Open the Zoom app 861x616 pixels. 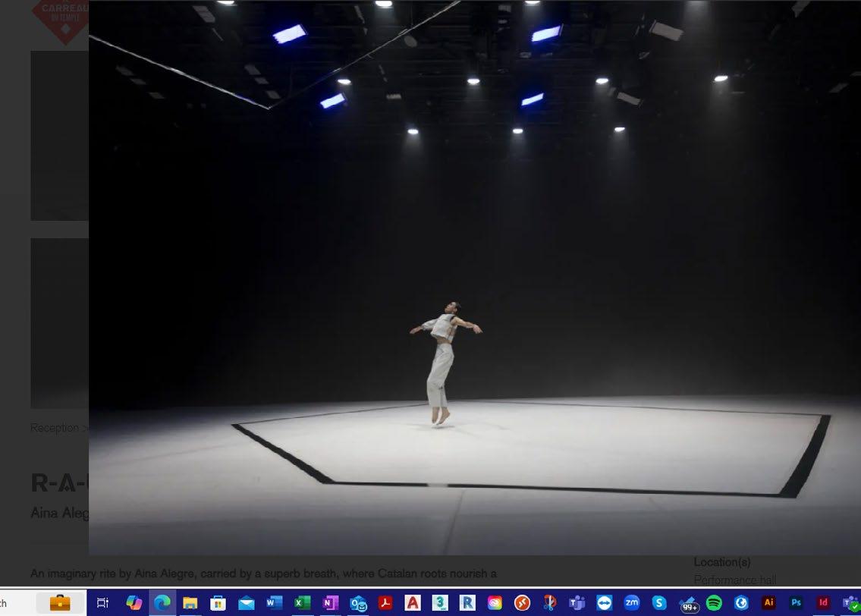pyautogui.click(x=631, y=603)
